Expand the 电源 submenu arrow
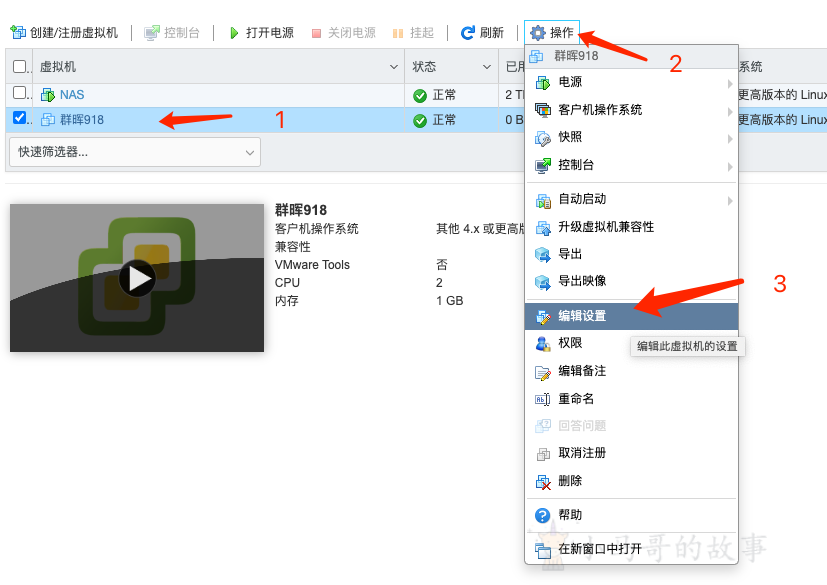 tap(730, 83)
